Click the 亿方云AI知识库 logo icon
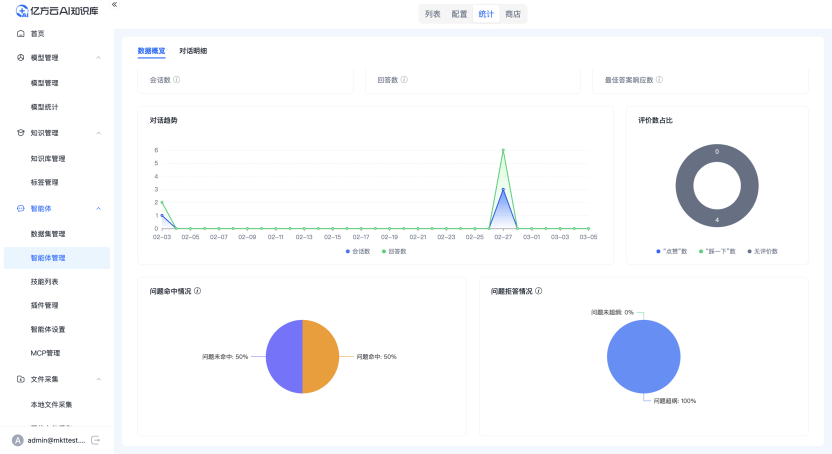The width and height of the screenshot is (832, 454). tap(22, 11)
